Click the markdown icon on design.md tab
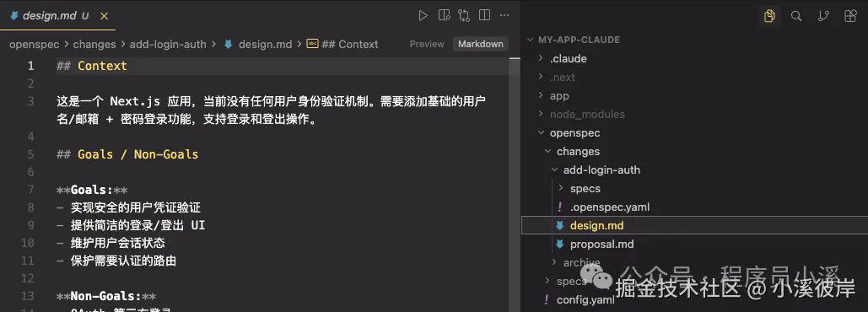The image size is (868, 312). 13,15
